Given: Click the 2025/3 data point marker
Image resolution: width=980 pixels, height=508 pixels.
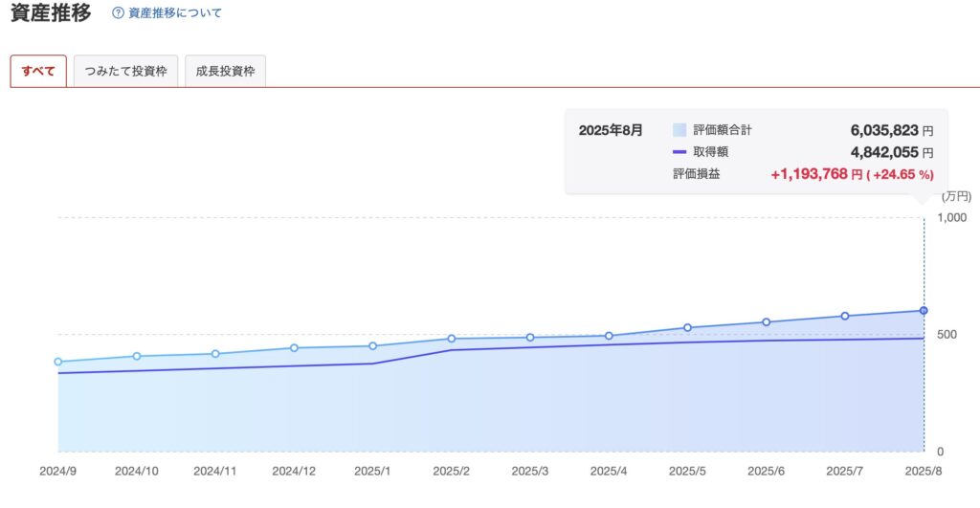Looking at the screenshot, I should click(x=530, y=338).
